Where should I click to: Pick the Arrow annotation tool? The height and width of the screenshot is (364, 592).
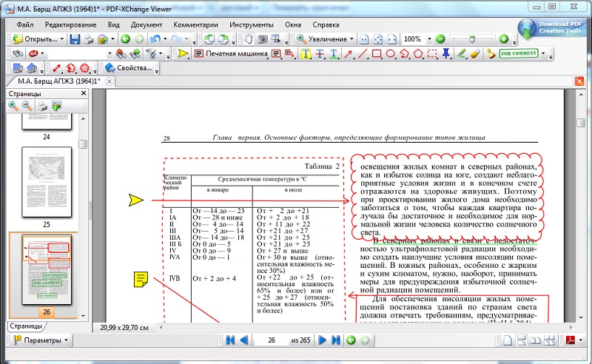[x=349, y=54]
